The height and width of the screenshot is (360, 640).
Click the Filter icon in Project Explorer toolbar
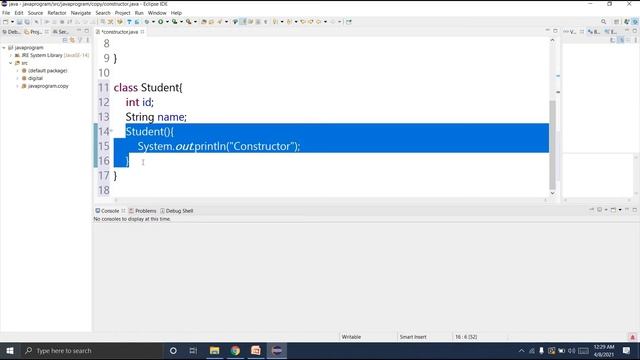[x=80, y=40]
